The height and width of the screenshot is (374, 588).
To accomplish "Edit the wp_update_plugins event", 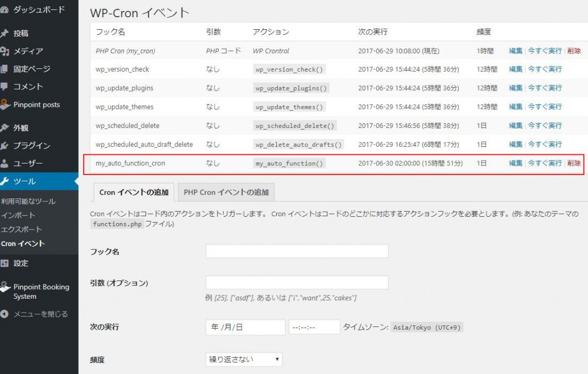I will tap(516, 88).
